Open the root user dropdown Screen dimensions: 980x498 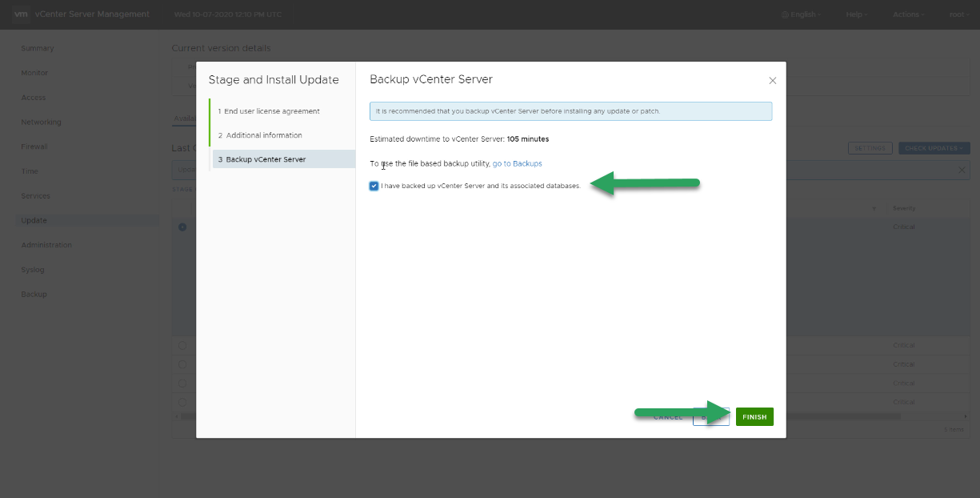click(958, 14)
